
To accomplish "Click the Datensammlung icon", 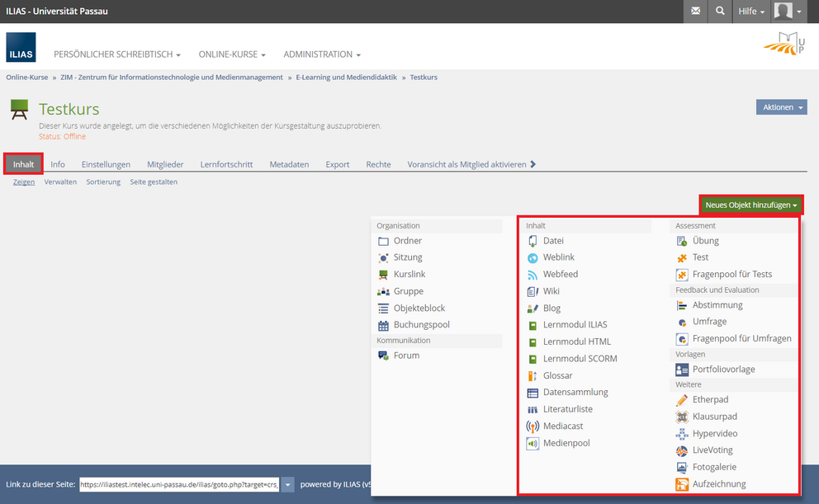I will pyautogui.click(x=533, y=393).
